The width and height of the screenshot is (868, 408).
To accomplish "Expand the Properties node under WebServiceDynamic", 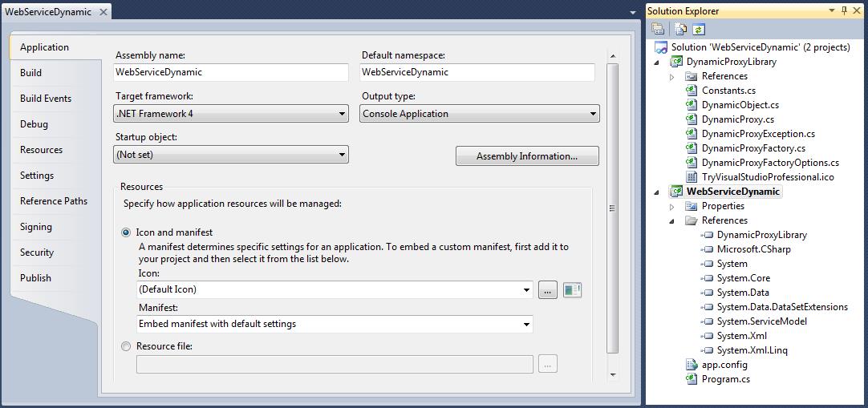I will click(672, 206).
